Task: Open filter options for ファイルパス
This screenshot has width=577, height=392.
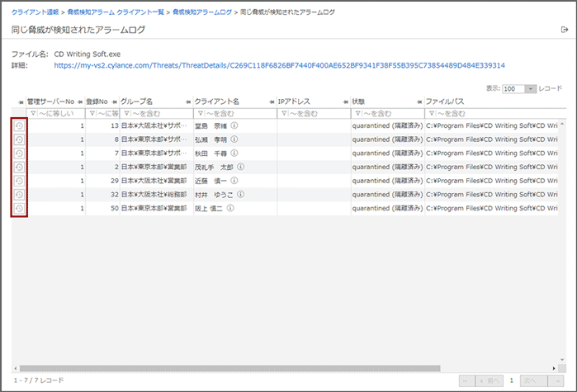Action: 432,113
